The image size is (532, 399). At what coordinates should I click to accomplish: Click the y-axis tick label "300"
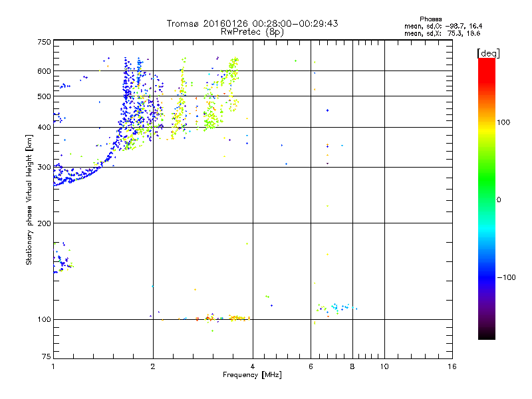pyautogui.click(x=44, y=167)
